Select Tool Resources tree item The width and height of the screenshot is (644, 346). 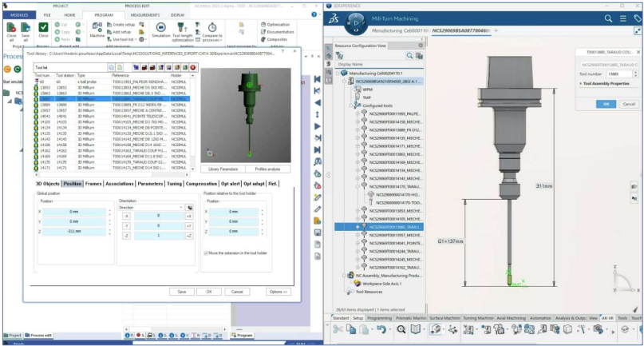click(369, 292)
